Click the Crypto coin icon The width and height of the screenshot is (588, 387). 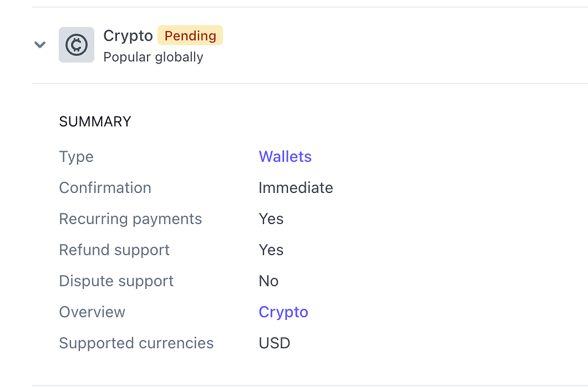[x=76, y=45]
